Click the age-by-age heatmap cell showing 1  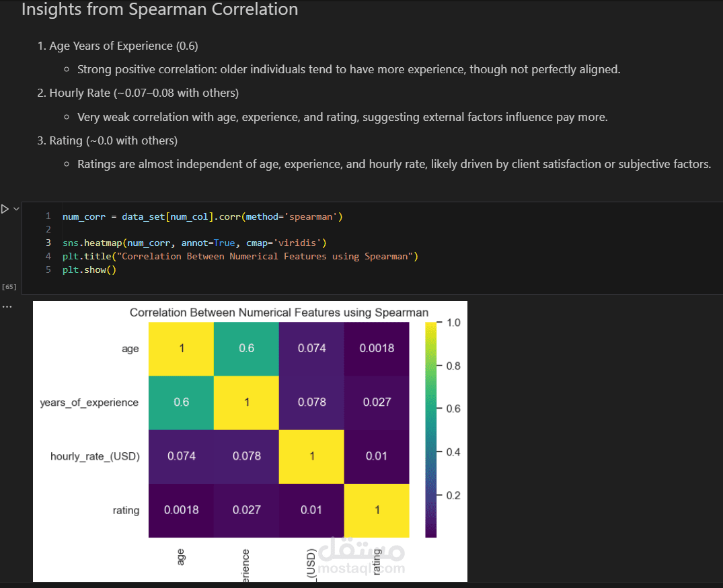pos(181,349)
